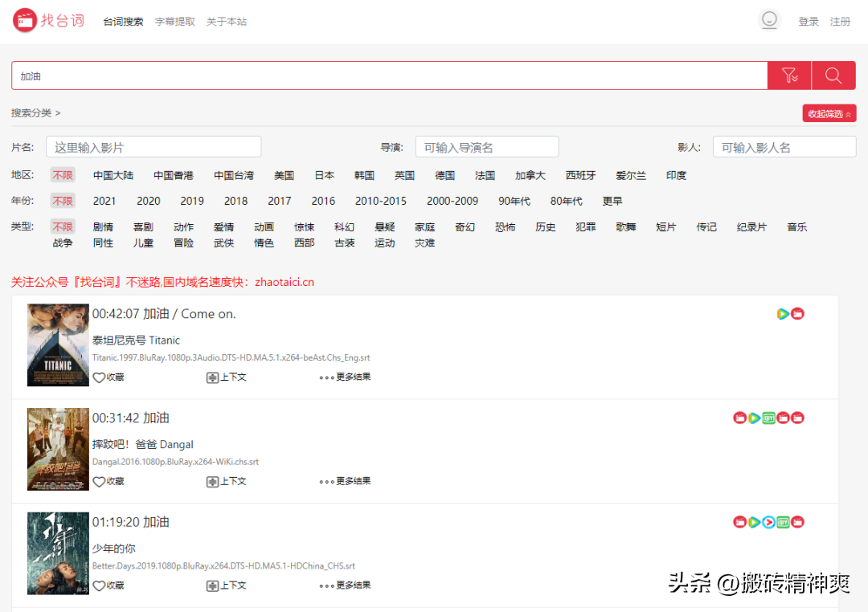Click the 导演 director name input
The width and height of the screenshot is (868, 612).
click(486, 147)
